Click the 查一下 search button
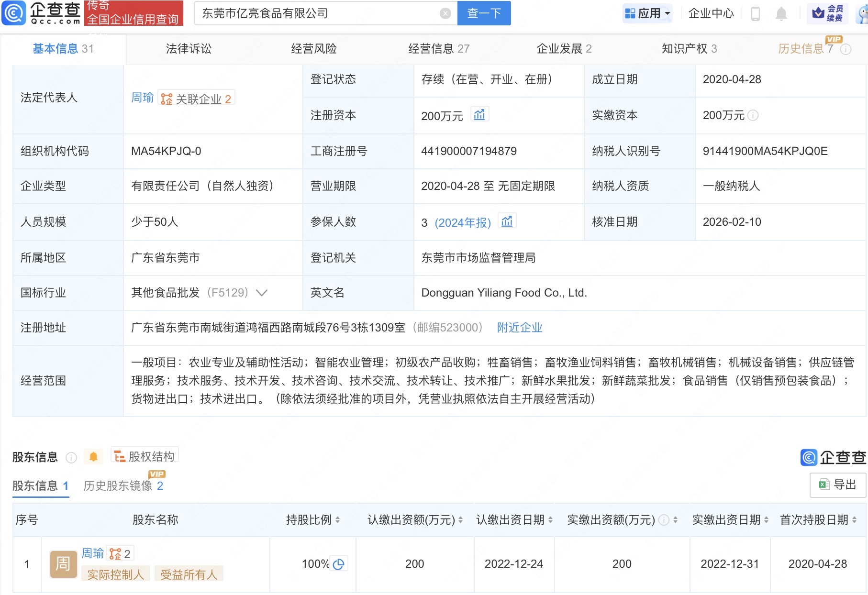Image resolution: width=868 pixels, height=595 pixels. tap(484, 13)
